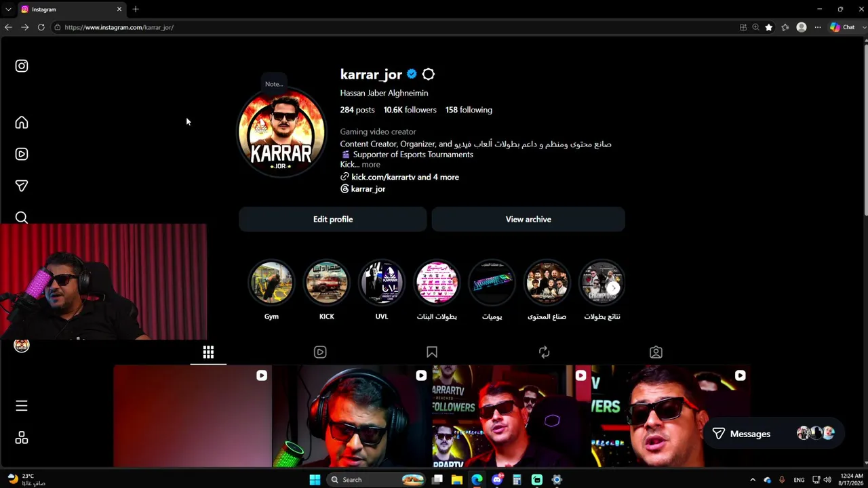Open the volume control in system tray
Screen dimensions: 868x488
coord(827,480)
